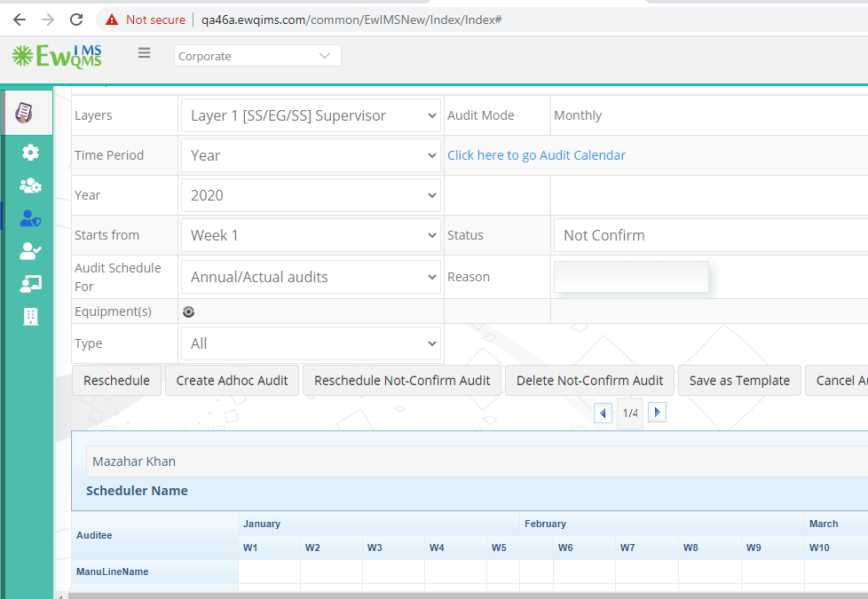Click the page indicator 1/4
The height and width of the screenshot is (599, 868).
(x=630, y=413)
